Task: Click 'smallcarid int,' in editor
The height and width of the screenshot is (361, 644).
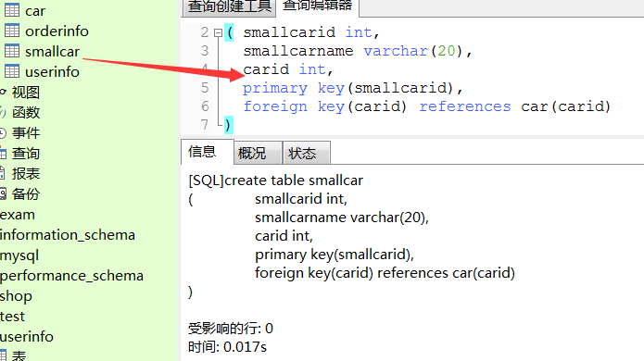Action: 311,32
